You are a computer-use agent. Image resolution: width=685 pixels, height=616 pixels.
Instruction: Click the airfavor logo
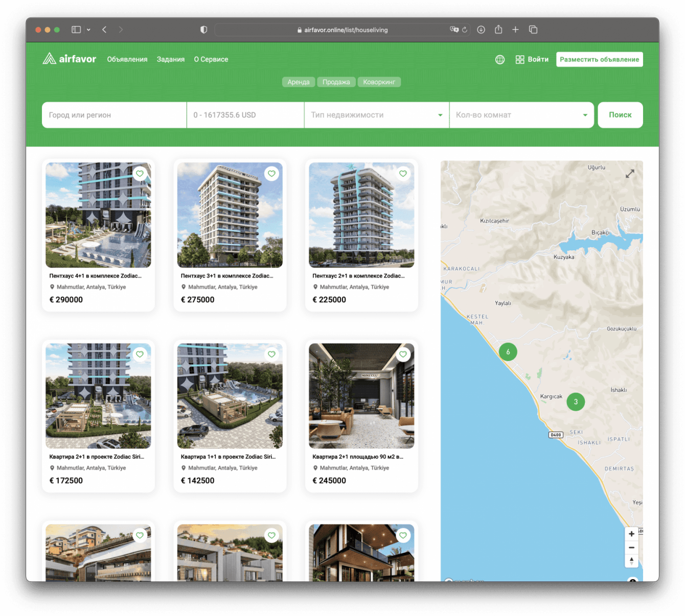(70, 59)
